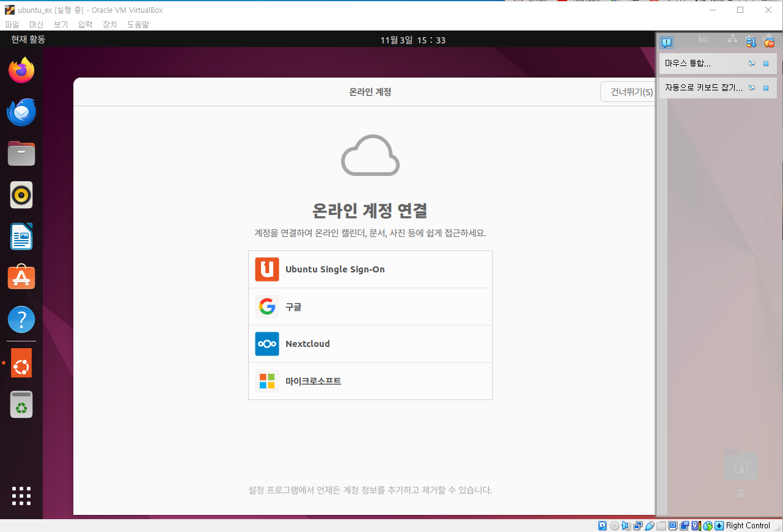Click the 건너뛰기(S) skip button

628,92
